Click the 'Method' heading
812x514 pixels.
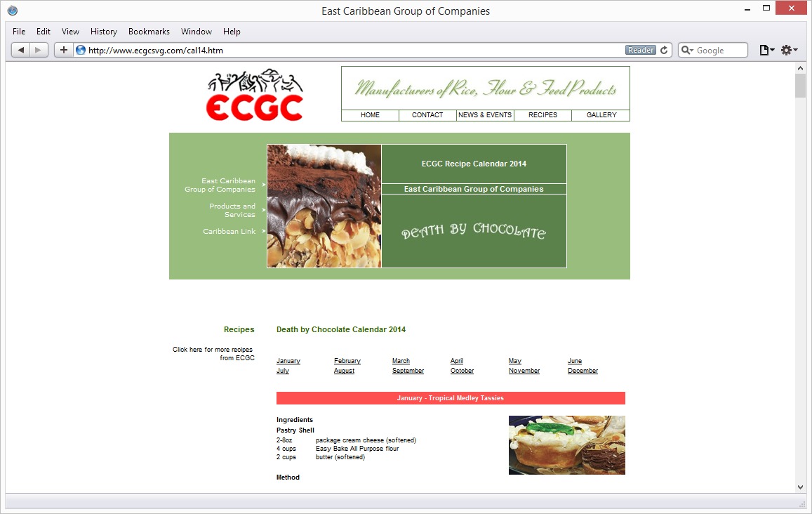pyautogui.click(x=288, y=477)
